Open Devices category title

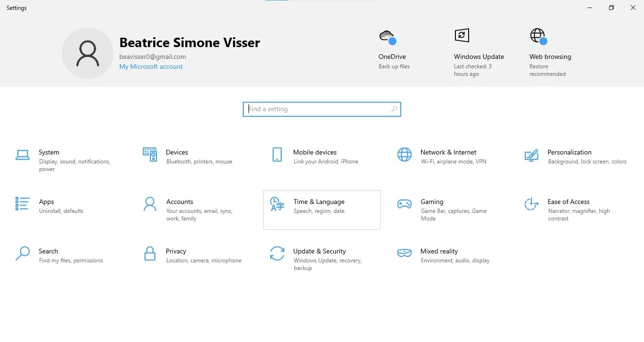click(177, 152)
